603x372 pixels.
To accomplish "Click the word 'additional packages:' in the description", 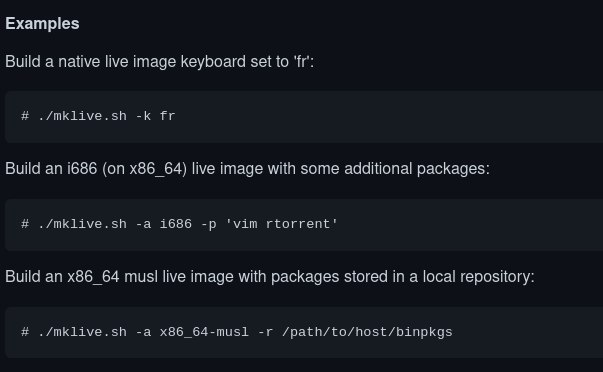I will [417, 169].
